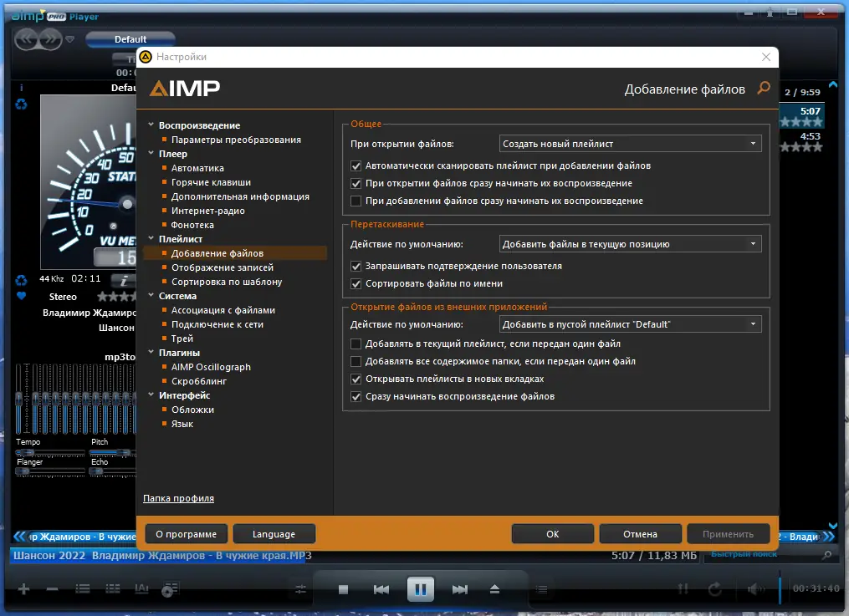Screen dimensions: 849x616
Task: Adjust the Pitch slider in player
Action: pyautogui.click(x=112, y=453)
